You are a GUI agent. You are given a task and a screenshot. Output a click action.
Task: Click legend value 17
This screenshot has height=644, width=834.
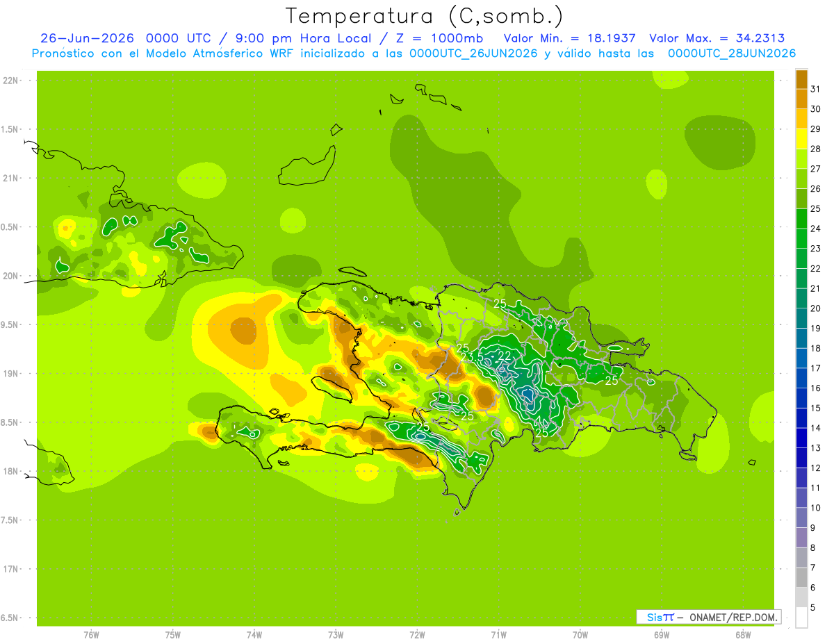(816, 368)
